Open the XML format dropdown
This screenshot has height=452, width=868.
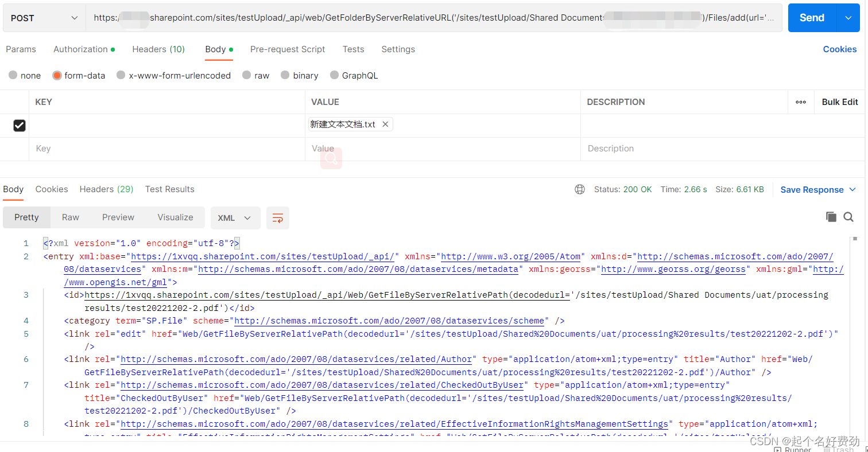click(x=235, y=218)
